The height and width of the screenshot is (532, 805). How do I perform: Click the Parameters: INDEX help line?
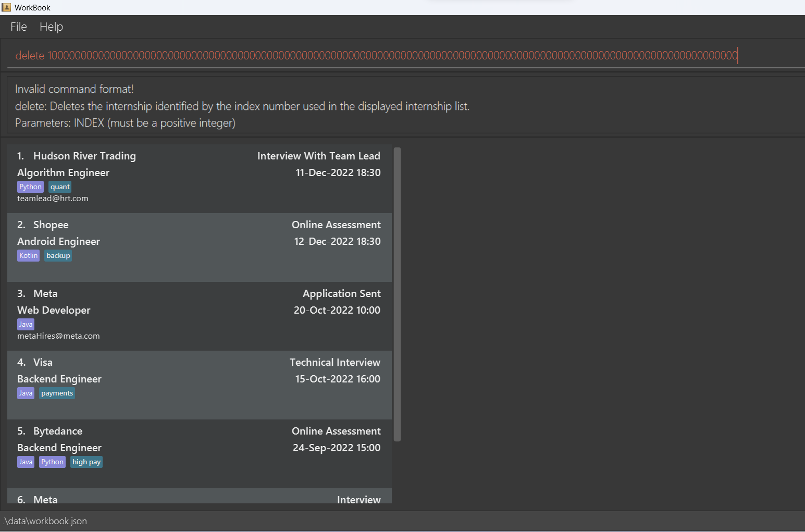click(x=125, y=123)
